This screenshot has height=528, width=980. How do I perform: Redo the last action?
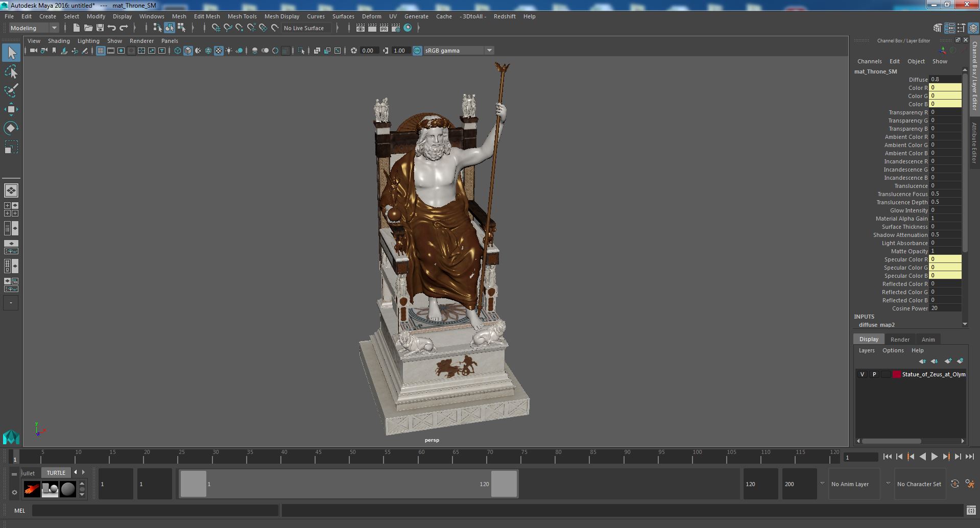[x=124, y=28]
